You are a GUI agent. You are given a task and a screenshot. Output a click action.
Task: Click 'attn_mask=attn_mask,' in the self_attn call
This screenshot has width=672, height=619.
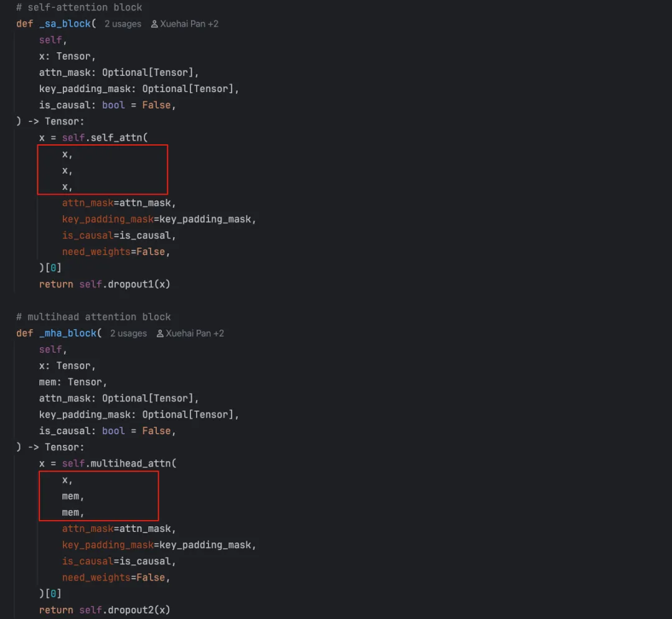pos(119,203)
